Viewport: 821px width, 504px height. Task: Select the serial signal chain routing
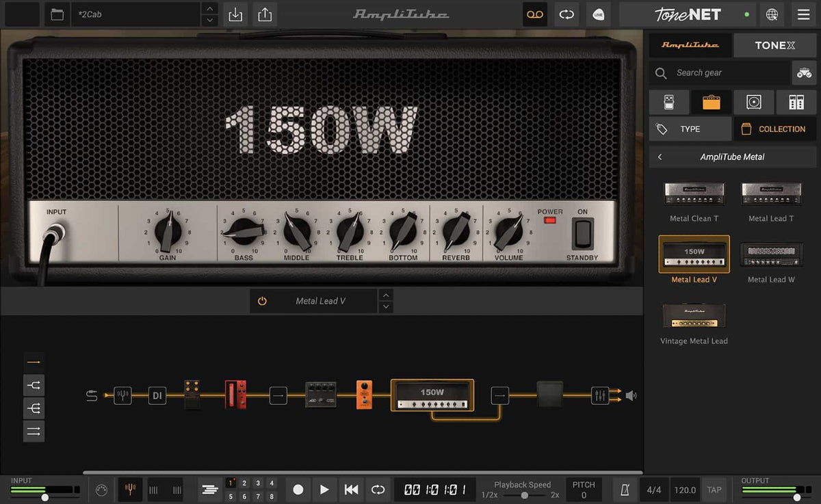[34, 362]
